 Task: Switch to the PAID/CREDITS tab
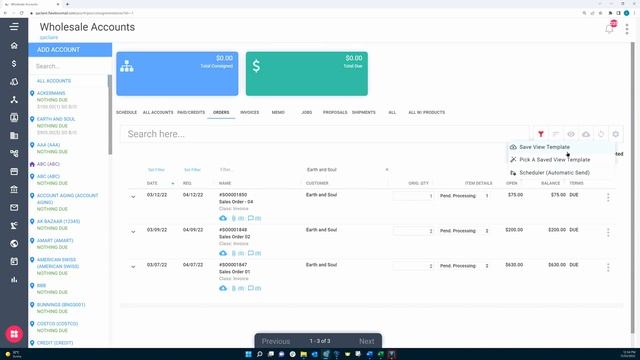click(191, 112)
